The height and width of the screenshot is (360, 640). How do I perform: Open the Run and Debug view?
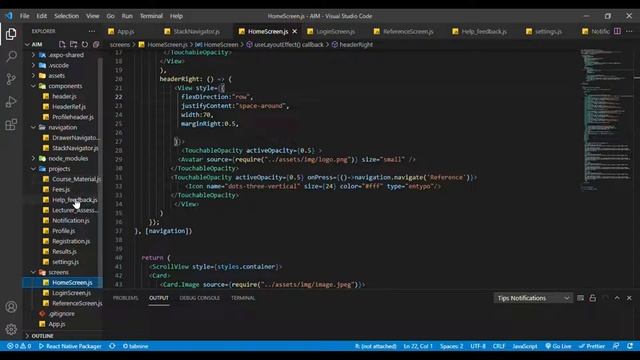tap(11, 102)
